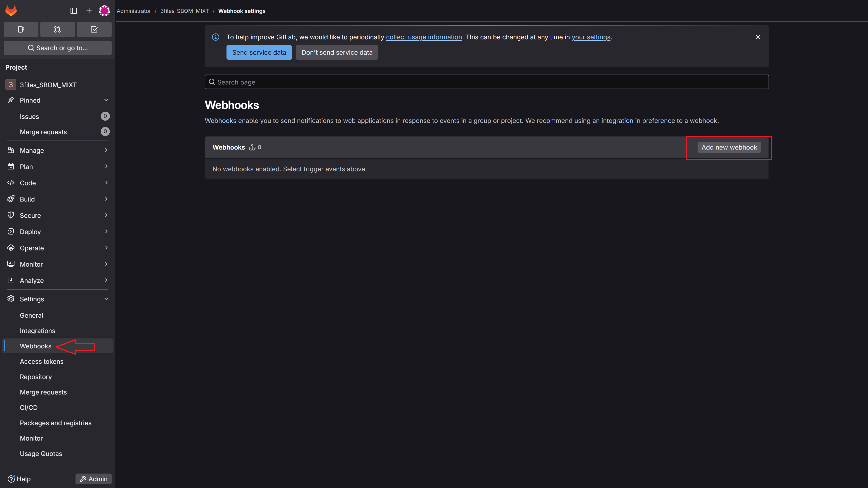The height and width of the screenshot is (488, 868).
Task: Select CI/CD settings item
Action: (29, 408)
